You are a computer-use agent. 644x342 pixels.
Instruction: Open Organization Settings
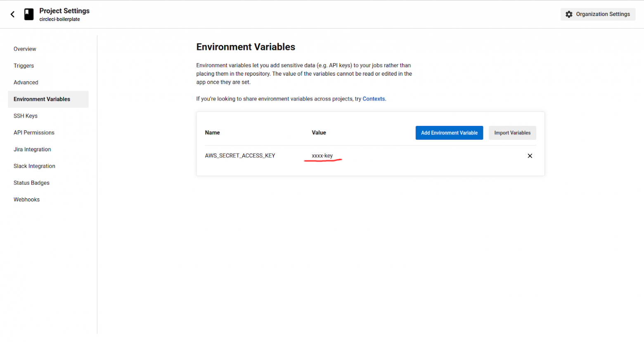[x=598, y=14]
